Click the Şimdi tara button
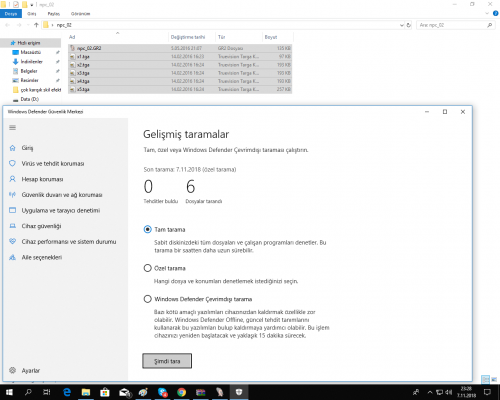Viewport: 500px width, 400px height. point(167,361)
